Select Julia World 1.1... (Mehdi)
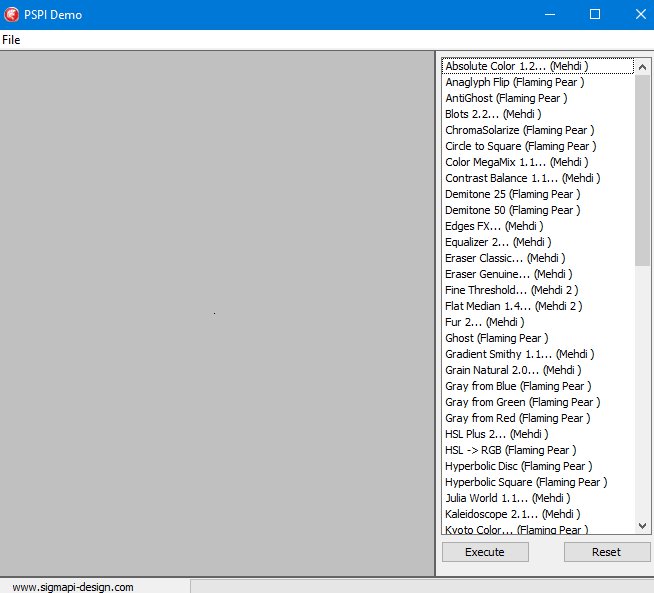The width and height of the screenshot is (654, 593). tap(538, 498)
